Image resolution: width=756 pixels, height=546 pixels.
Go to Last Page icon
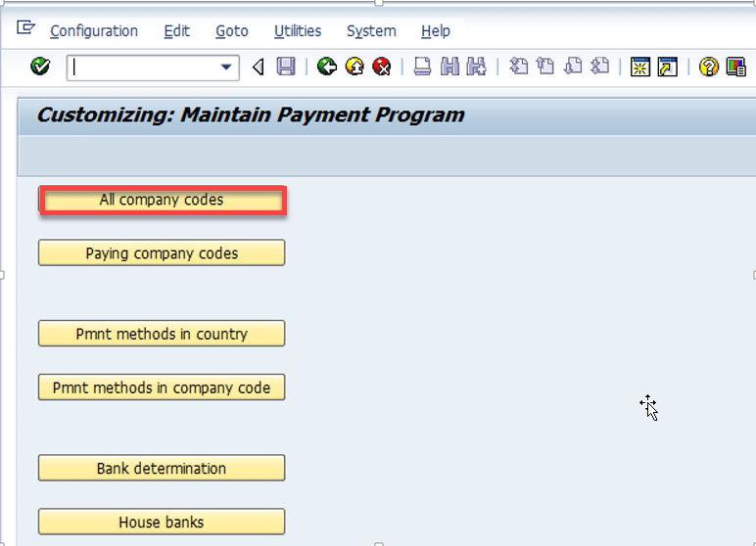point(599,66)
